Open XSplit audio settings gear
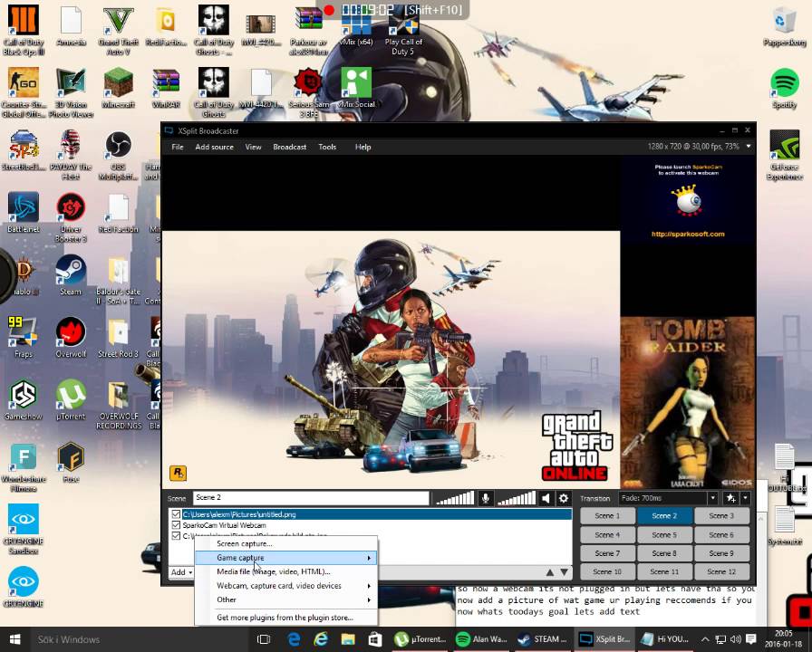The image size is (812, 652). (x=564, y=498)
